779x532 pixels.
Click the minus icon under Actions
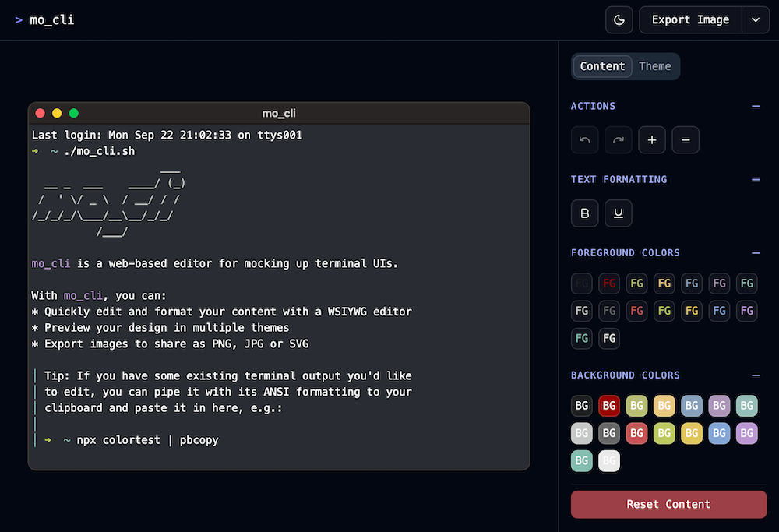(686, 139)
